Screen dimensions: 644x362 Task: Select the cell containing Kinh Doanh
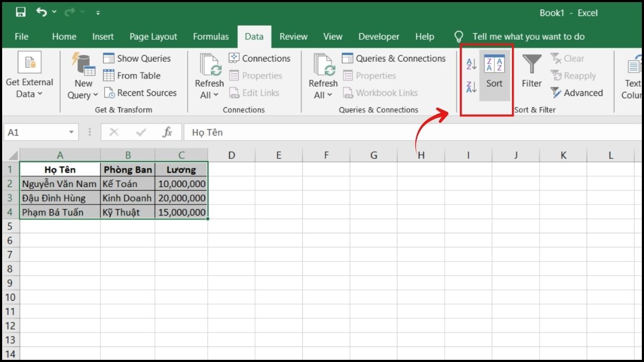tap(127, 197)
